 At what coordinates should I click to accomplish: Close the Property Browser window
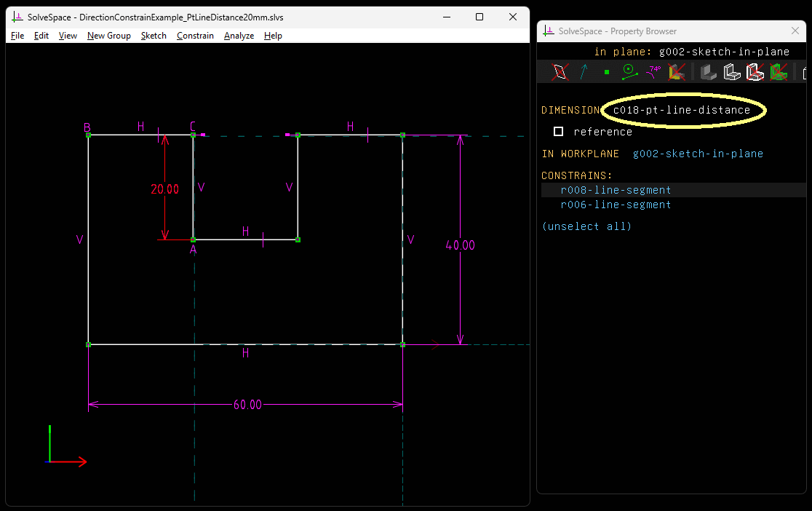[795, 31]
